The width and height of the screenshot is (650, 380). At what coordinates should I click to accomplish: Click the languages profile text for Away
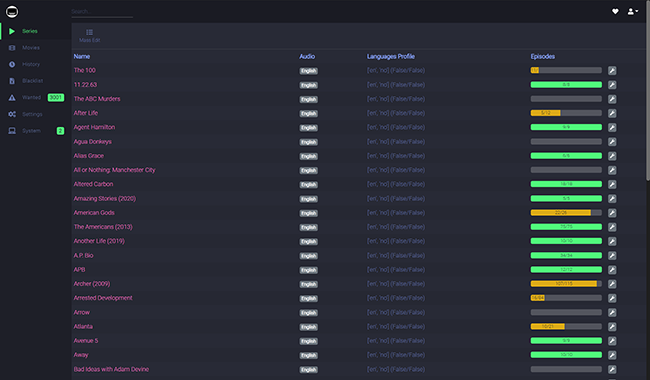click(396, 355)
